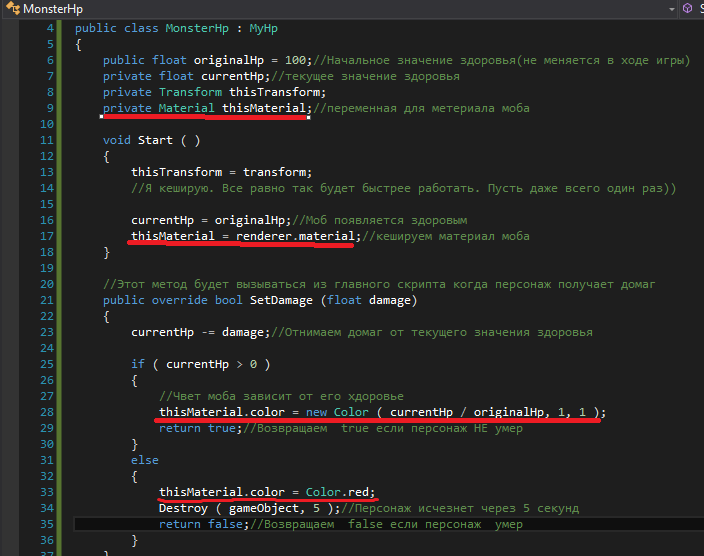Click the 'override' keyword on line 21
Image resolution: width=704 pixels, height=556 pixels.
pyautogui.click(x=180, y=300)
